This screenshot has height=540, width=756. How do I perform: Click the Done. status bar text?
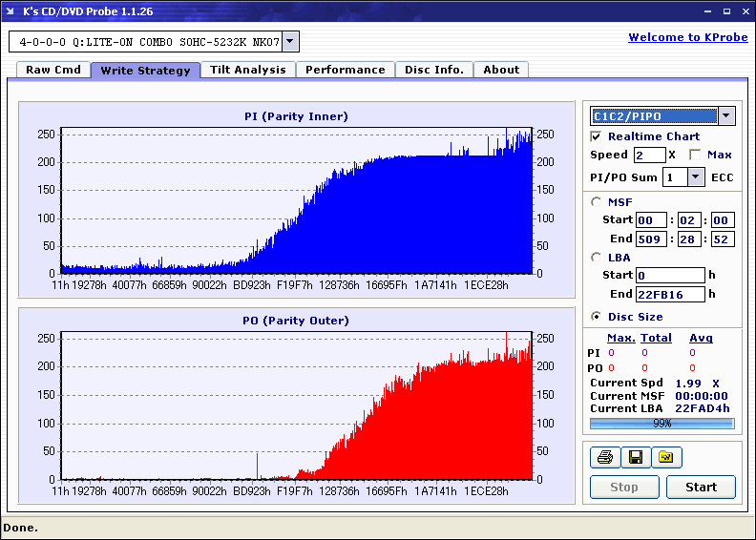(x=21, y=528)
